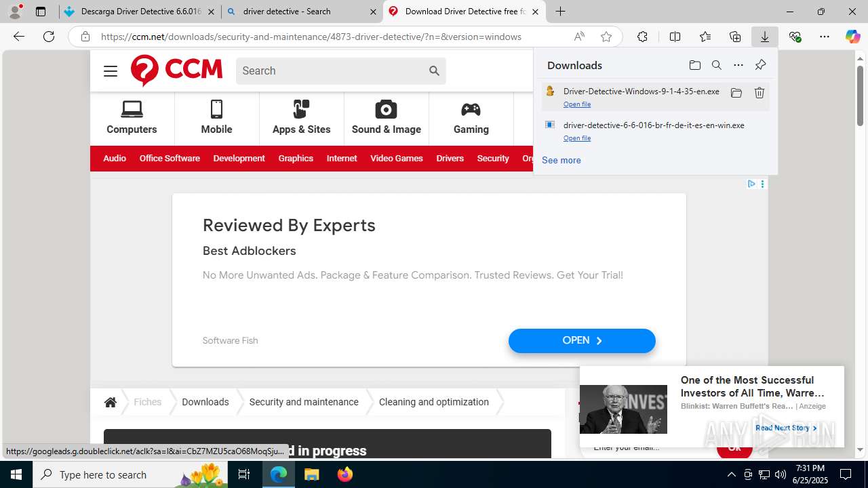
Task: Close the Download Driver Detective tab
Action: coord(535,12)
